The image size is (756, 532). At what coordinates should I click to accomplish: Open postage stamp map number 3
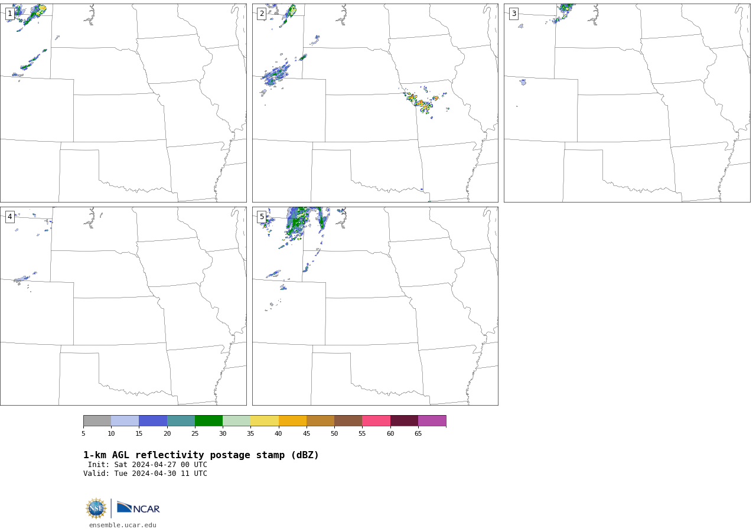point(627,103)
